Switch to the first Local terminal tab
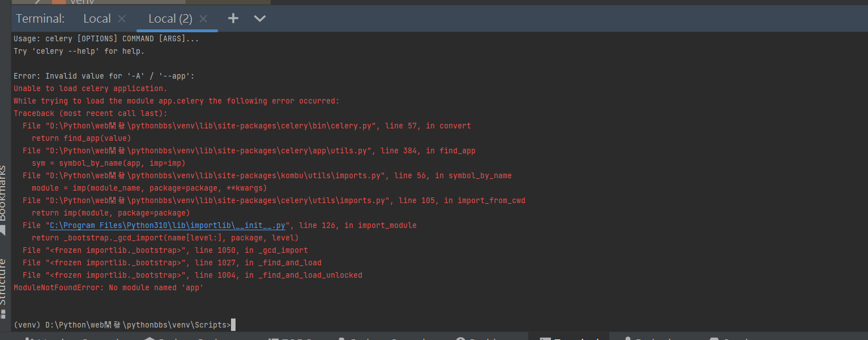Image resolution: width=868 pixels, height=340 pixels. pyautogui.click(x=96, y=19)
